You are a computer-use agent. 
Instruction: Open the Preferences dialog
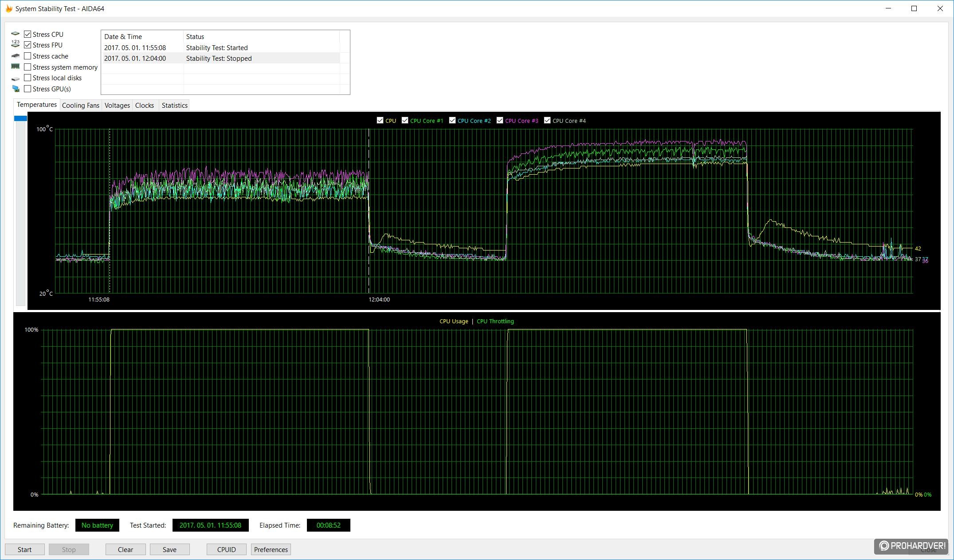271,549
